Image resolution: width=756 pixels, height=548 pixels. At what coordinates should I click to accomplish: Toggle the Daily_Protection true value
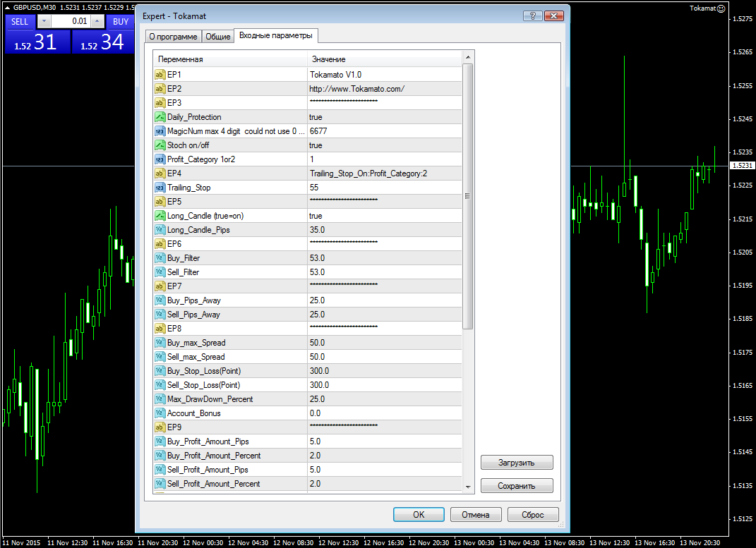tap(316, 117)
